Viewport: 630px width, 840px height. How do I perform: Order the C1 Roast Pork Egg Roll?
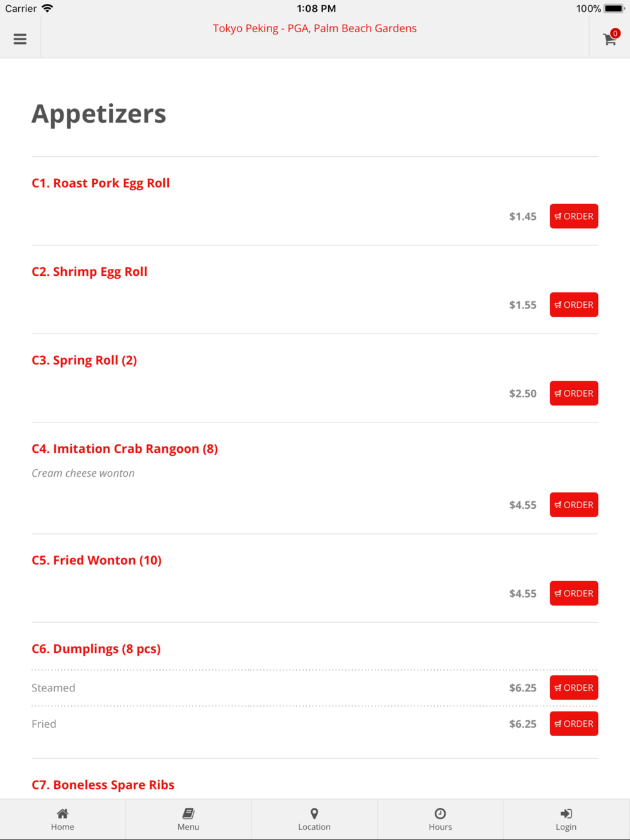574,216
